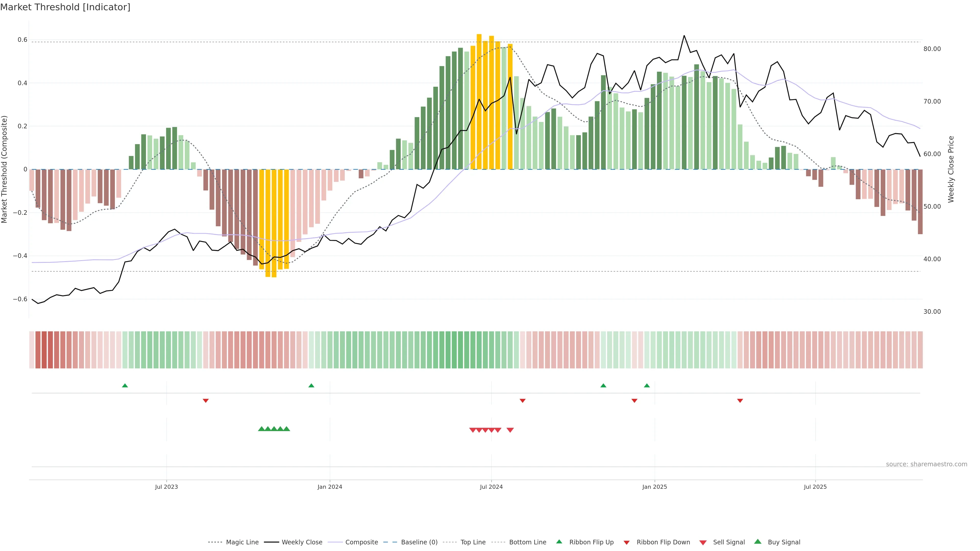Viewport: 980px width, 551px height.
Task: Hide the Bottom Line series via legend
Action: point(527,542)
